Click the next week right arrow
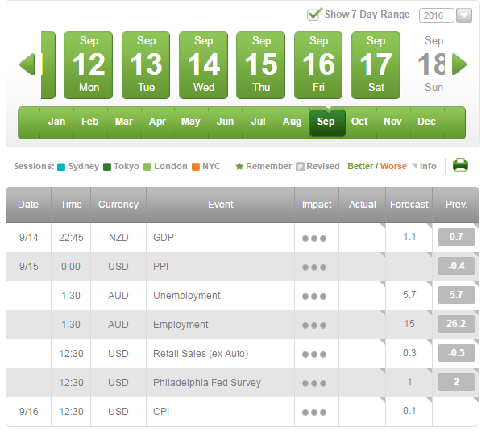Image resolution: width=498 pixels, height=448 pixels. (459, 64)
